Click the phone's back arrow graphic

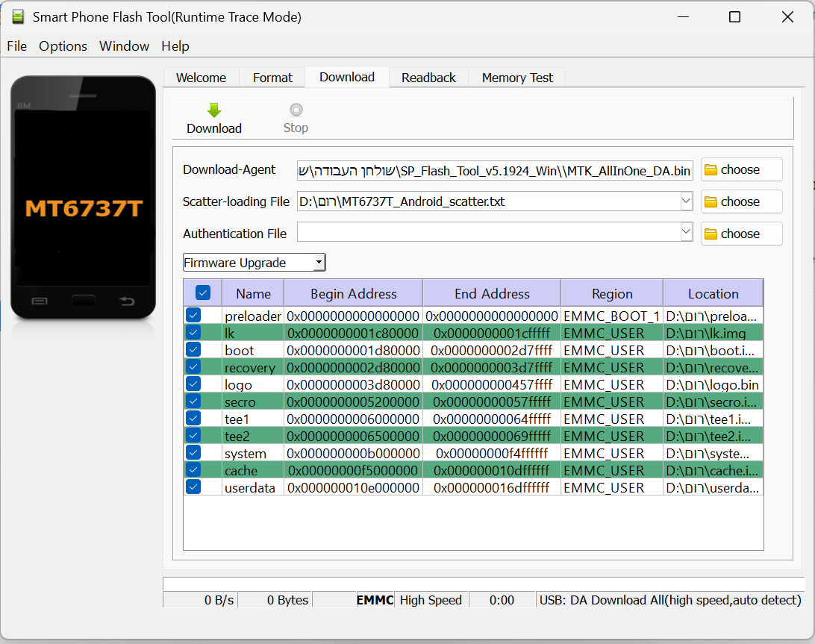[127, 301]
